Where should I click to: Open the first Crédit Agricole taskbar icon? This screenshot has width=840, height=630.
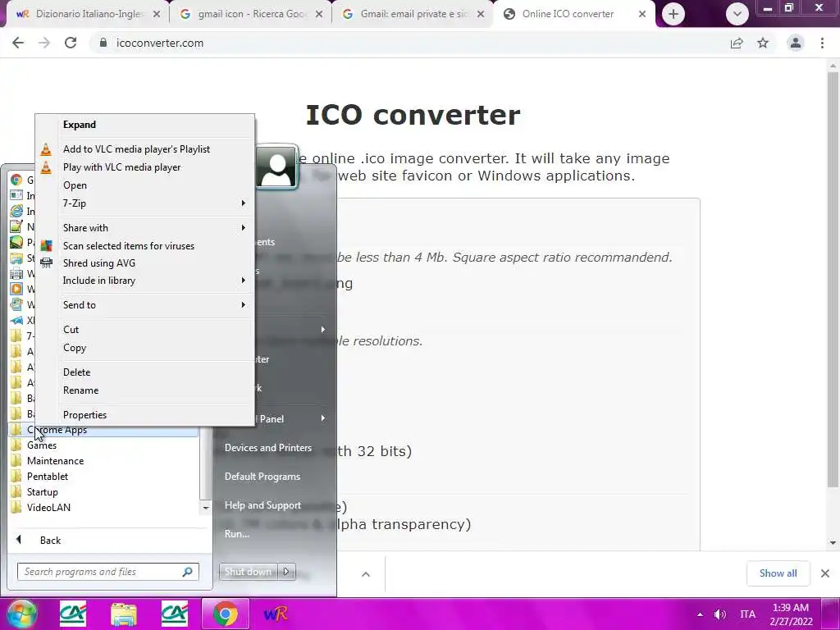[73, 614]
